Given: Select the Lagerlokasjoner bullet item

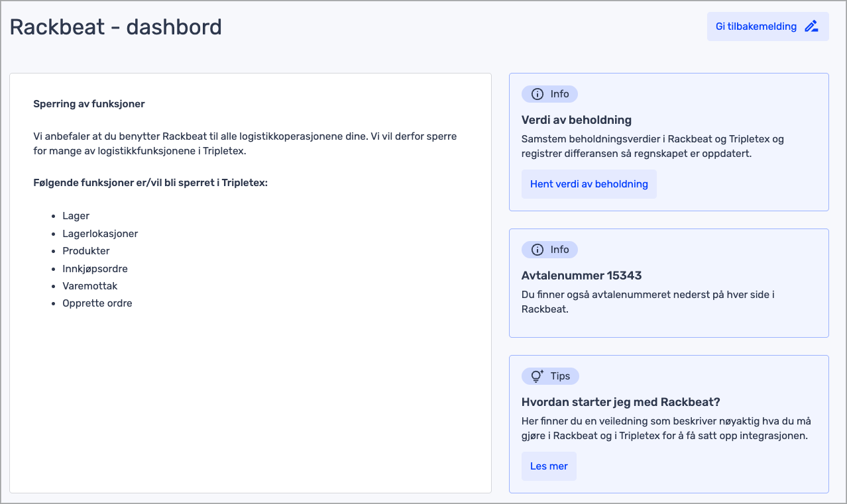Looking at the screenshot, I should tap(100, 234).
